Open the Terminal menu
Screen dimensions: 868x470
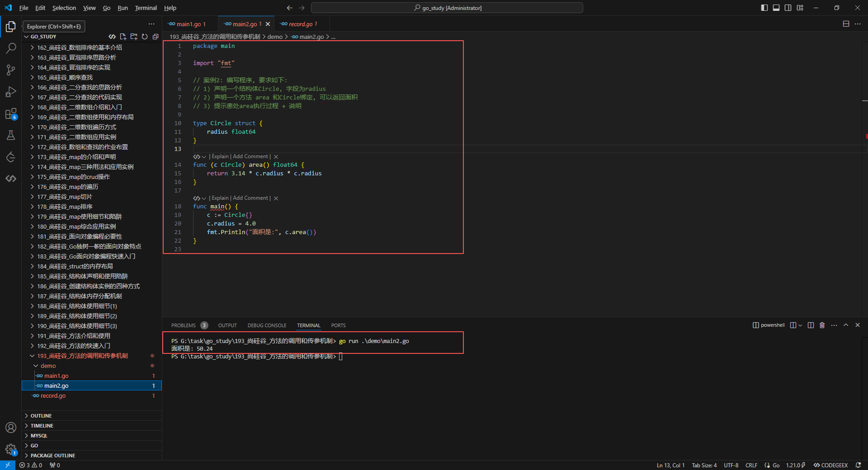[x=146, y=8]
